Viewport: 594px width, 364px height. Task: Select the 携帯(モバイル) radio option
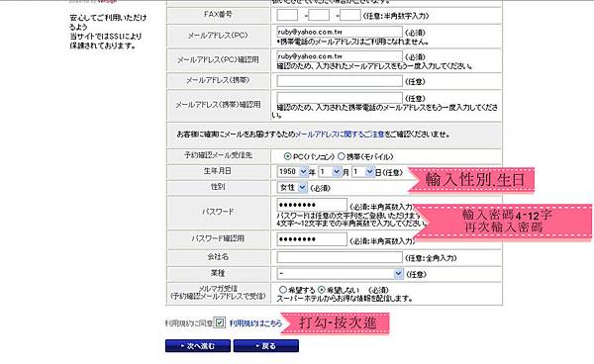pos(341,156)
